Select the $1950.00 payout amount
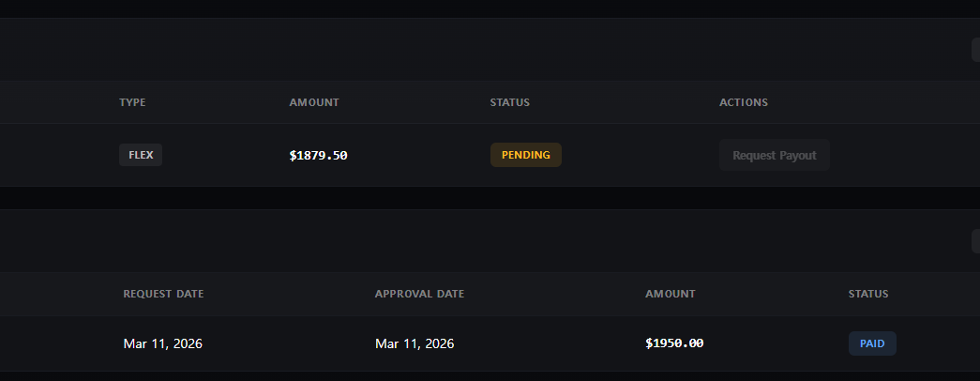Screen dimensions: 980x381 (x=674, y=343)
